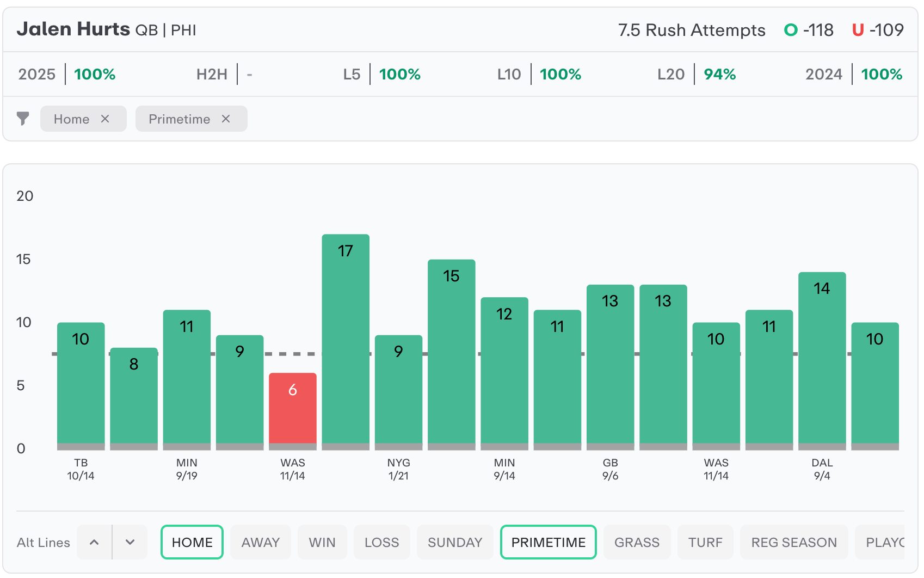Enable the AWAY filter
The image size is (924, 578).
[261, 542]
